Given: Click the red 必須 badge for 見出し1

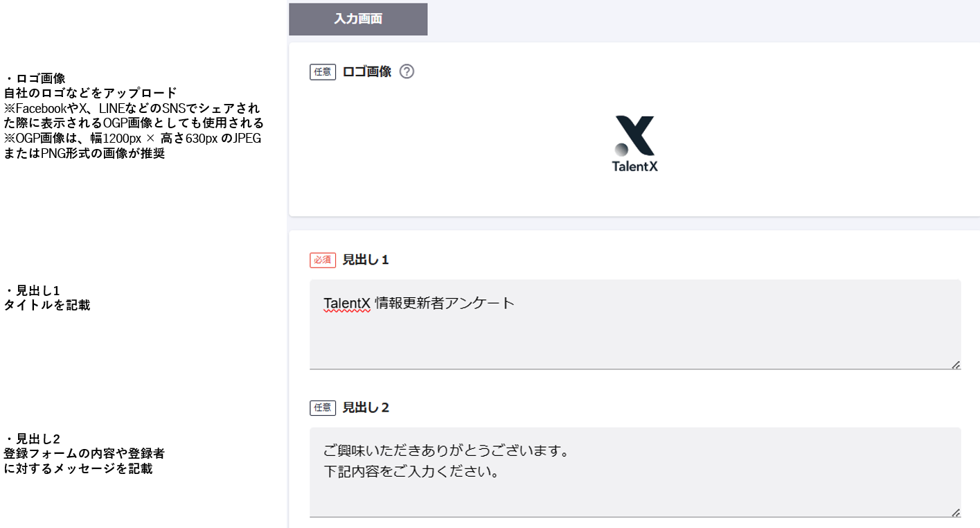Looking at the screenshot, I should click(x=323, y=260).
